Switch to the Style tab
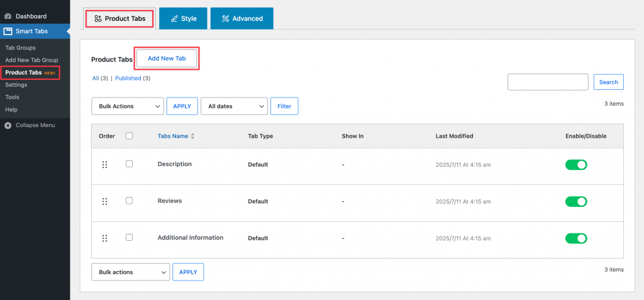The width and height of the screenshot is (644, 300). 183,18
